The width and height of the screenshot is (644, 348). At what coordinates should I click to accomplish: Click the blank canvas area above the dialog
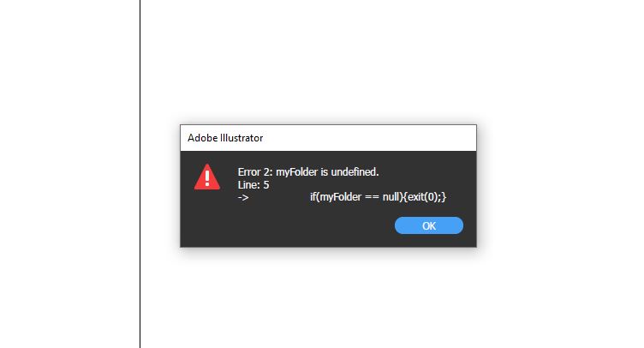tap(329, 62)
